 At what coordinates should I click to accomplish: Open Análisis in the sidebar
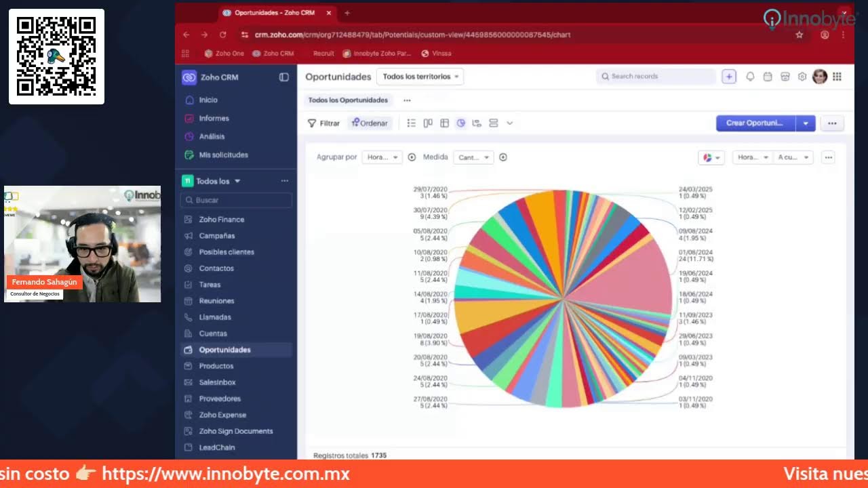212,136
